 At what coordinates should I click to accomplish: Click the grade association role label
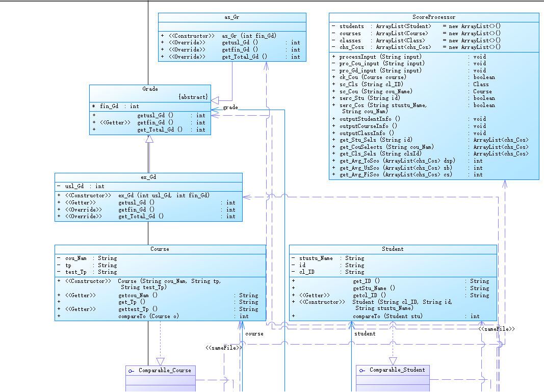[230, 108]
